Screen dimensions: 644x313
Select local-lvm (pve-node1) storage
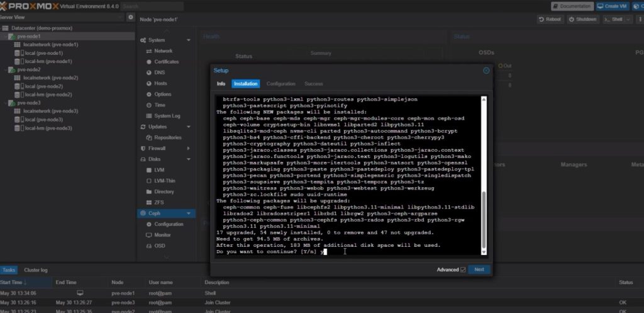point(48,61)
